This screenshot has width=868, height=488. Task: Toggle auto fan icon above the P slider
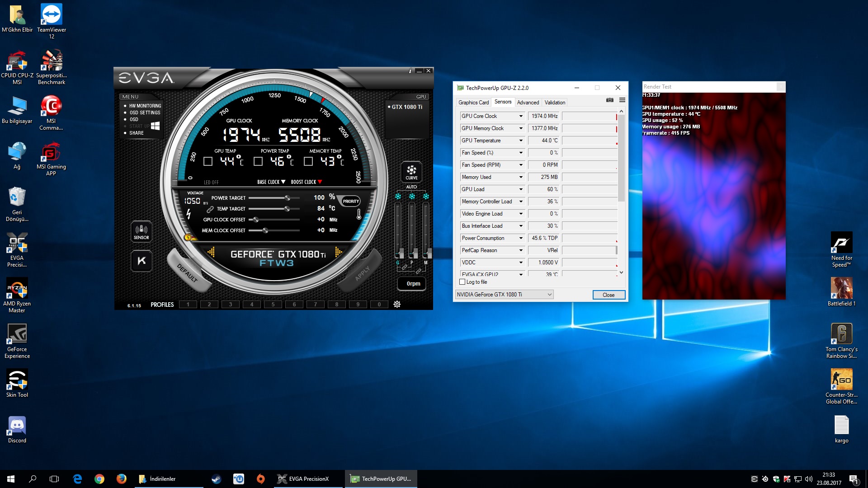coord(412,197)
